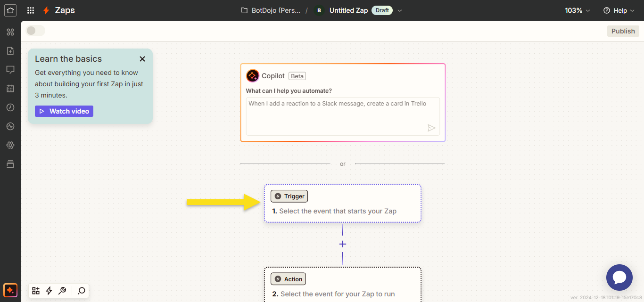The width and height of the screenshot is (644, 302).
Task: Open the activity pulse icon in the left sidebar
Action: (10, 126)
